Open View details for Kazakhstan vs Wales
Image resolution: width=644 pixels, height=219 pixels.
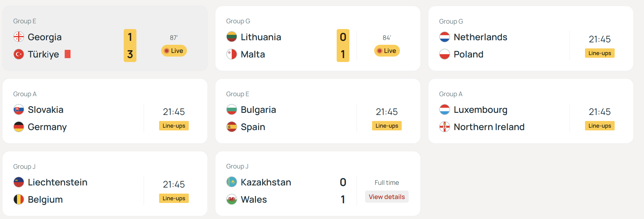pyautogui.click(x=387, y=197)
